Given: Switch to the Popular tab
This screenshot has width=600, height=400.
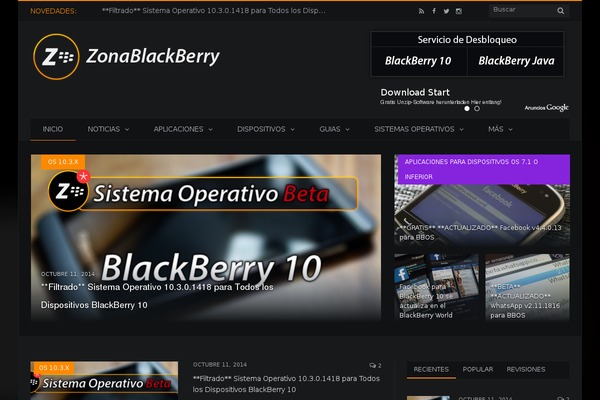Looking at the screenshot, I should pyautogui.click(x=478, y=370).
